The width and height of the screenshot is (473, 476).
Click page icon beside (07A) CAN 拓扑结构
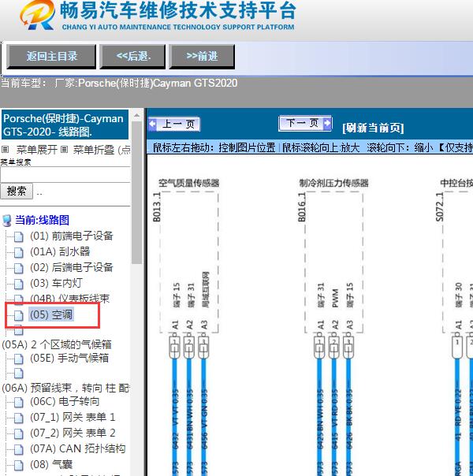pos(18,450)
